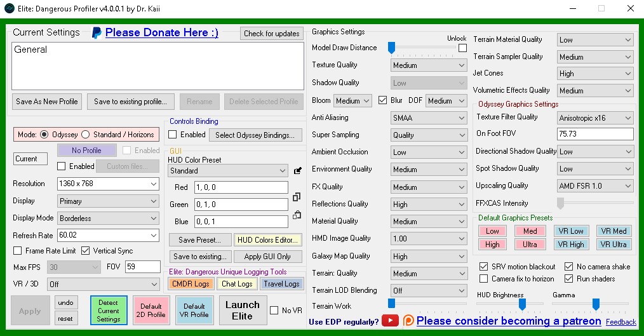Viewport: 644px width, 336px height.
Task: Open the HUD Colors Editor
Action: 267,240
